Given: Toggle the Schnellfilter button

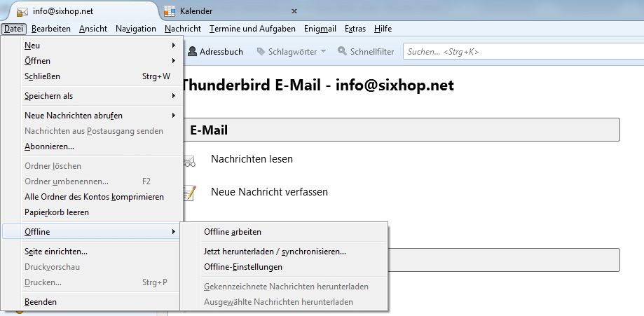Looking at the screenshot, I should coord(366,52).
